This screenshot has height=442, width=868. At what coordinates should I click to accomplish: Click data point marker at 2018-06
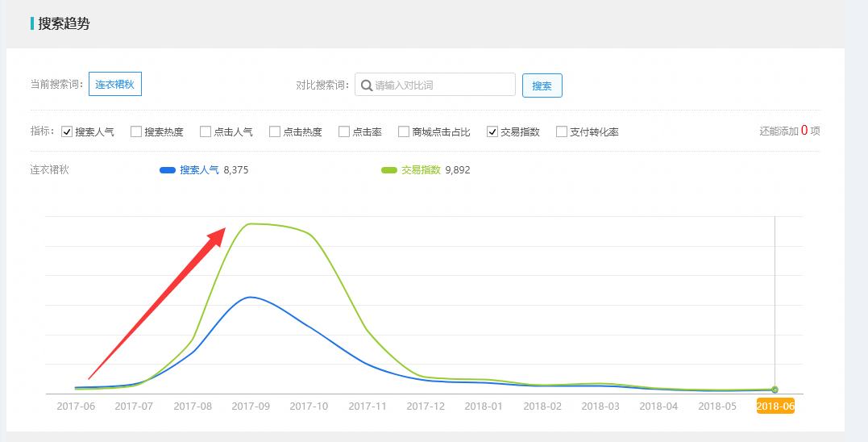[x=775, y=390]
